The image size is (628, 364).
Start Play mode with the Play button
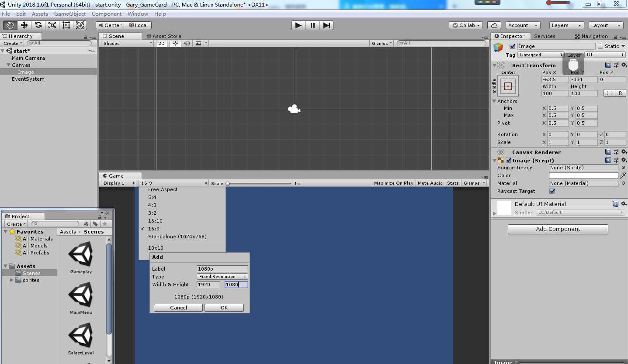pos(298,25)
